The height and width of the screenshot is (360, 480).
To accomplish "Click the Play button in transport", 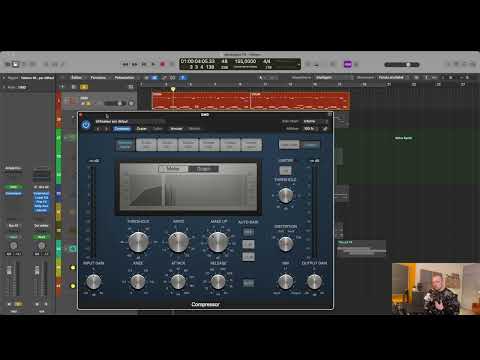I will coord(153,64).
